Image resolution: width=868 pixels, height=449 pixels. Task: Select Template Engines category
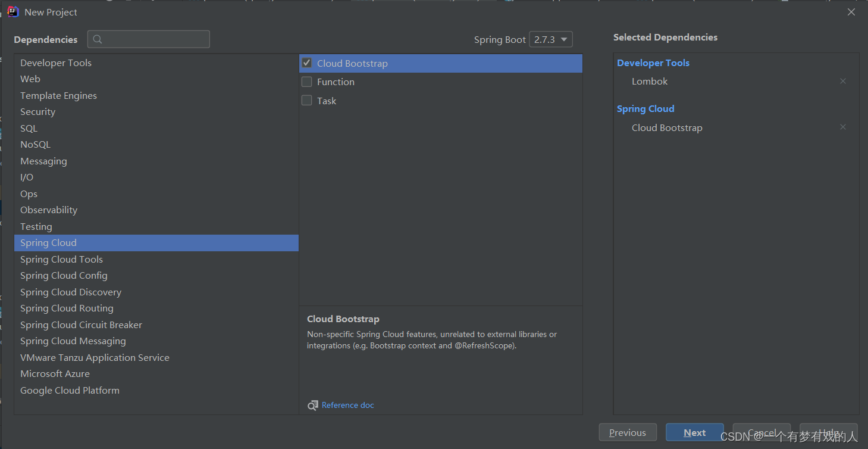tap(156, 95)
